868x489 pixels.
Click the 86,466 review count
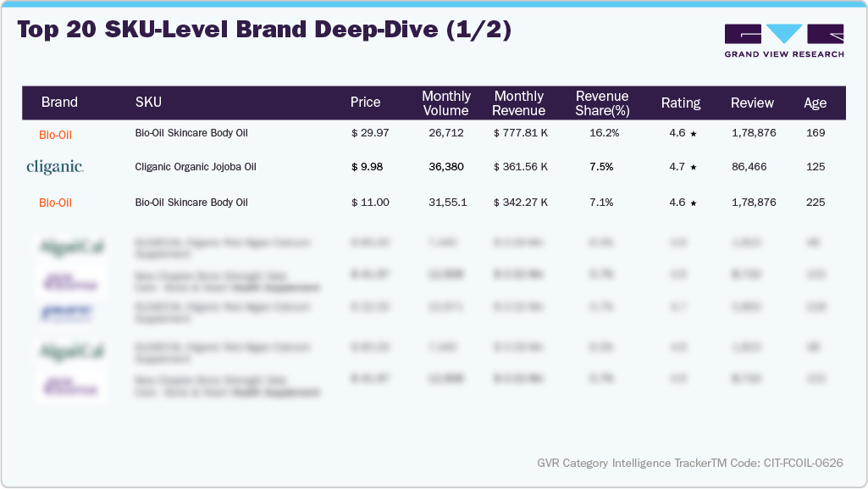(x=749, y=167)
